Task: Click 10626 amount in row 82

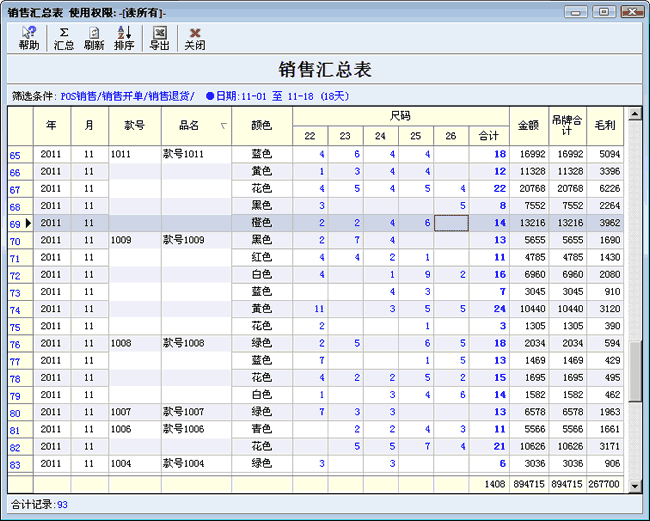Action: [529, 446]
